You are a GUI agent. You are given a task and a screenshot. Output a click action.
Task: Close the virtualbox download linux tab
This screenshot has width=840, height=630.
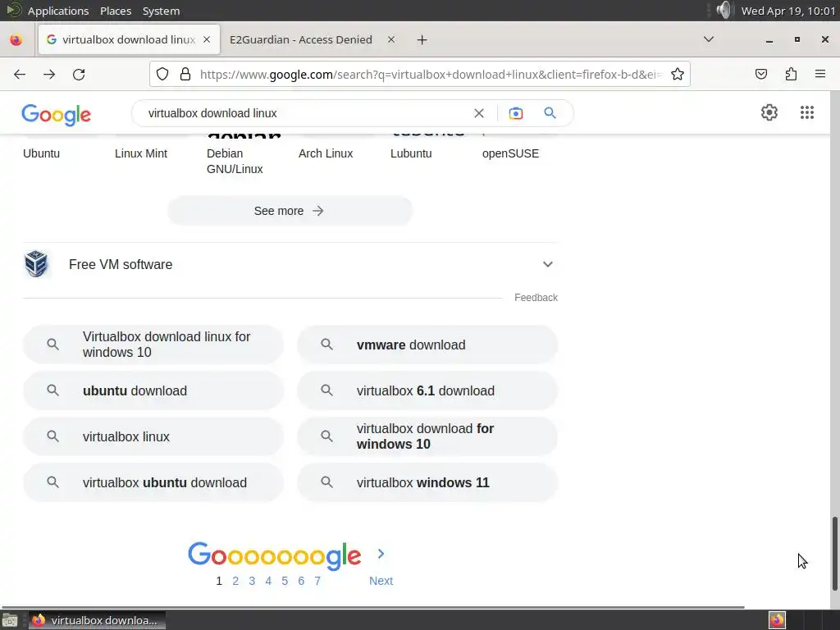tap(207, 39)
